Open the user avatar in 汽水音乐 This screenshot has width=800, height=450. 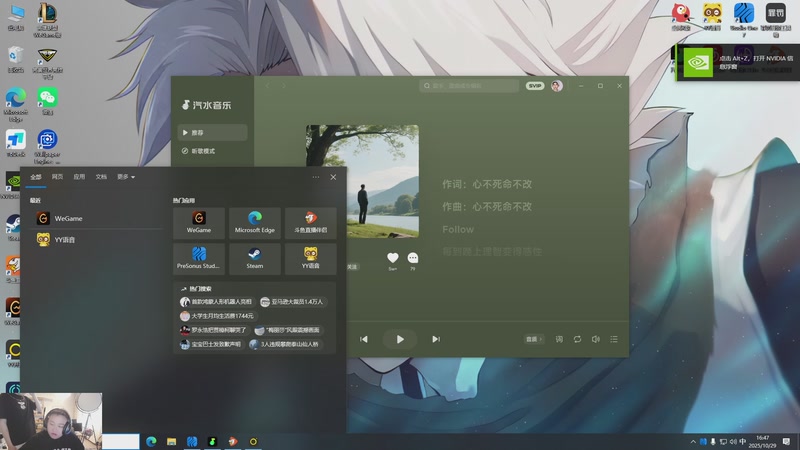[x=557, y=86]
